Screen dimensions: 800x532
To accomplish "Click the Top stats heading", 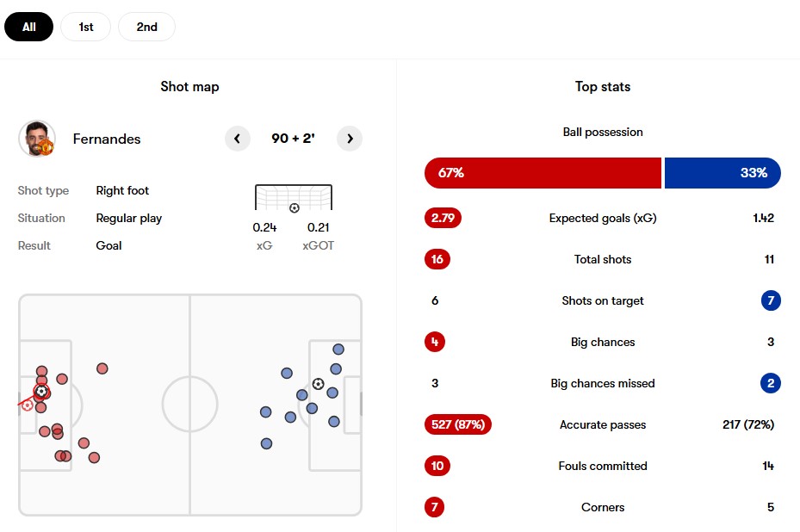I will tap(603, 87).
